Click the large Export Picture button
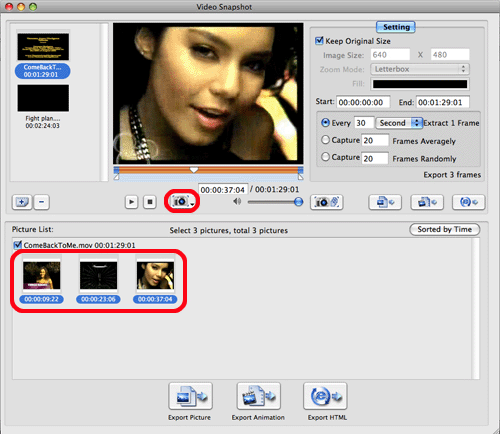500x434 pixels. click(x=190, y=396)
